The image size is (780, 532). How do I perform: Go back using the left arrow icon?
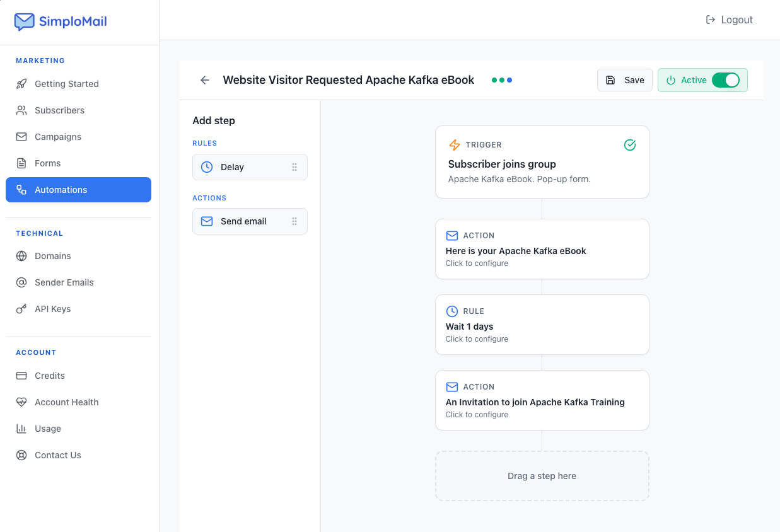205,80
